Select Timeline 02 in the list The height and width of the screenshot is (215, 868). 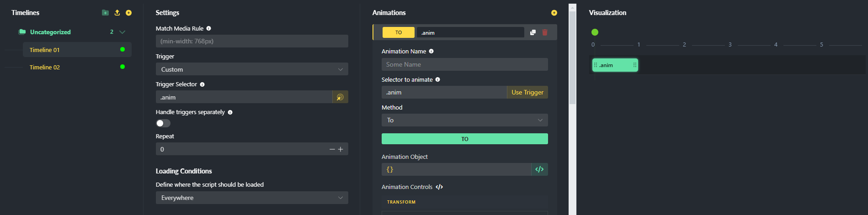click(x=45, y=67)
